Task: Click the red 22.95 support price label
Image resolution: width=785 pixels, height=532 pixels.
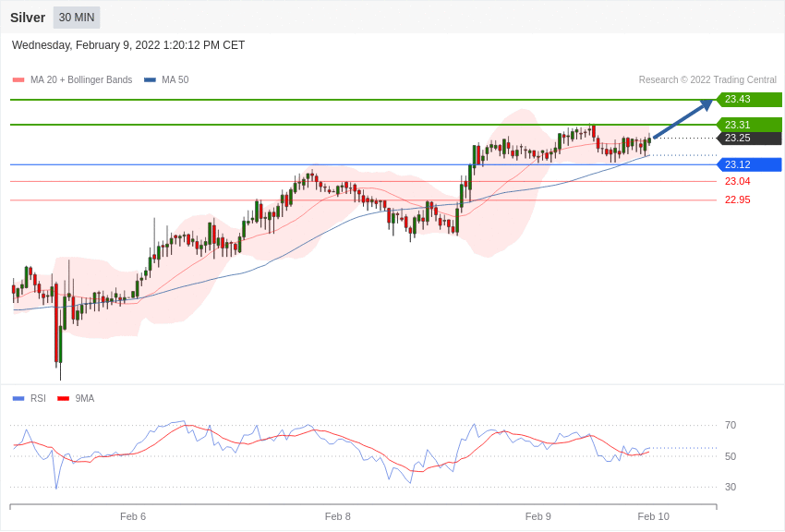Action: [738, 199]
